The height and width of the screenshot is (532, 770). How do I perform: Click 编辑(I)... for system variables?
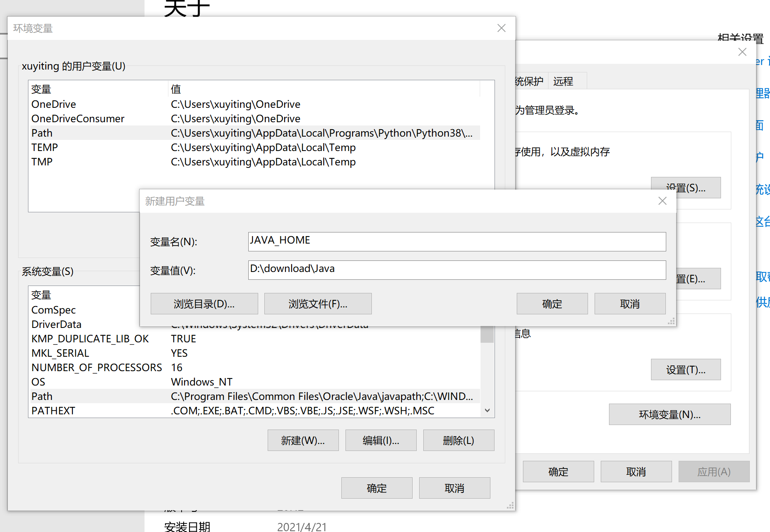(381, 440)
